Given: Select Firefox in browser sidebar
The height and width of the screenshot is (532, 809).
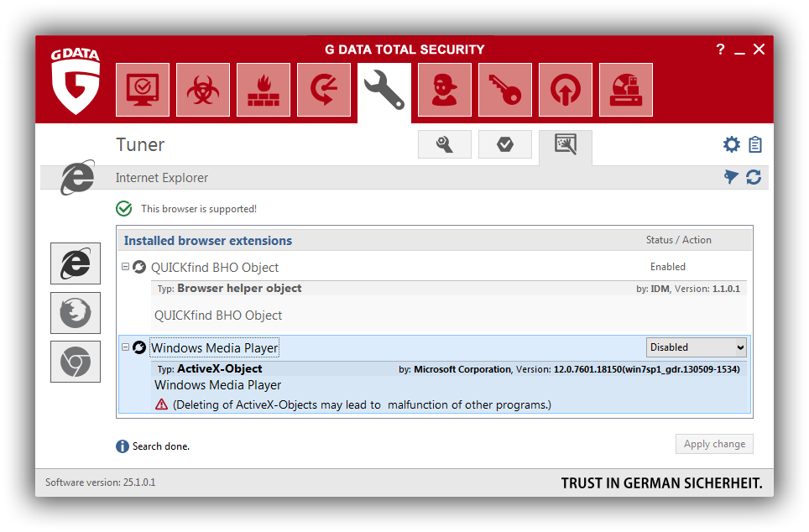Looking at the screenshot, I should point(76,313).
